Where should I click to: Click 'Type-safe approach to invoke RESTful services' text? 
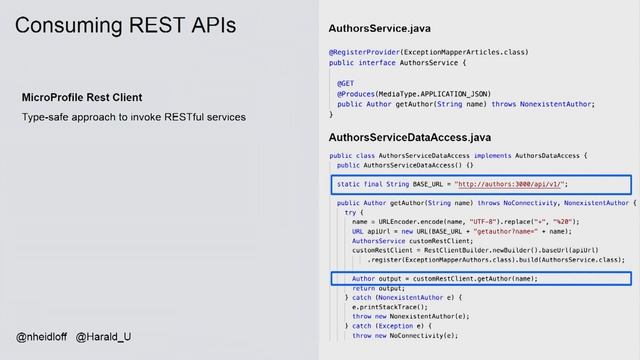coord(134,117)
